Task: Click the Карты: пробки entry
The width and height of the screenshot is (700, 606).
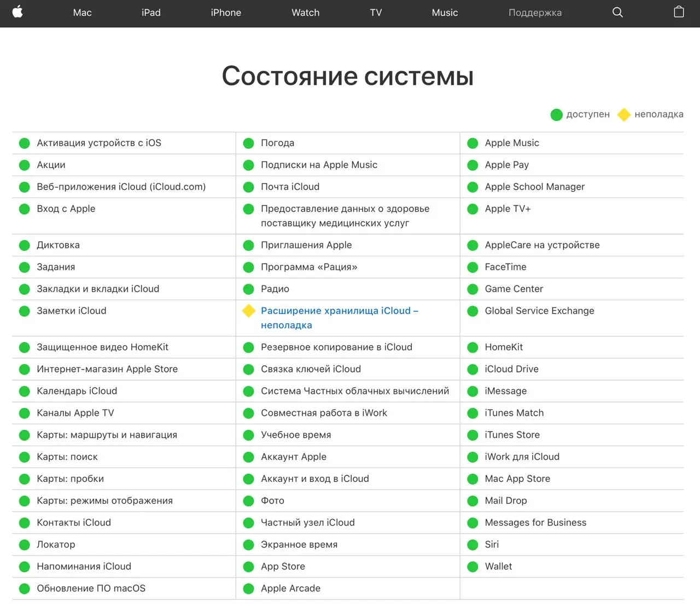Action: pyautogui.click(x=71, y=479)
